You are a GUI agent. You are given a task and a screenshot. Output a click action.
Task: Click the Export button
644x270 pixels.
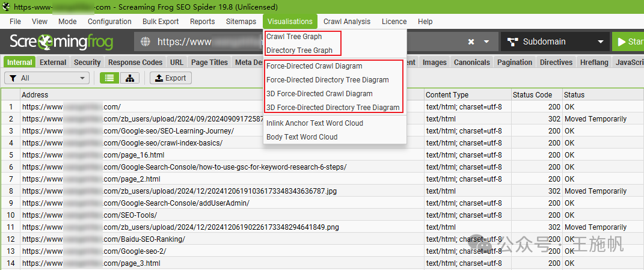[x=170, y=78]
